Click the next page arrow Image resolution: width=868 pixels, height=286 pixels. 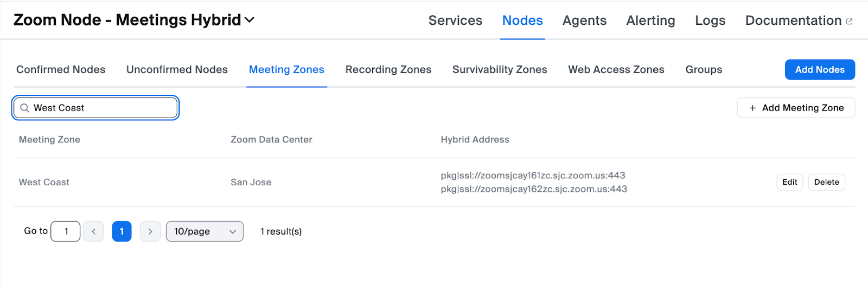click(150, 231)
